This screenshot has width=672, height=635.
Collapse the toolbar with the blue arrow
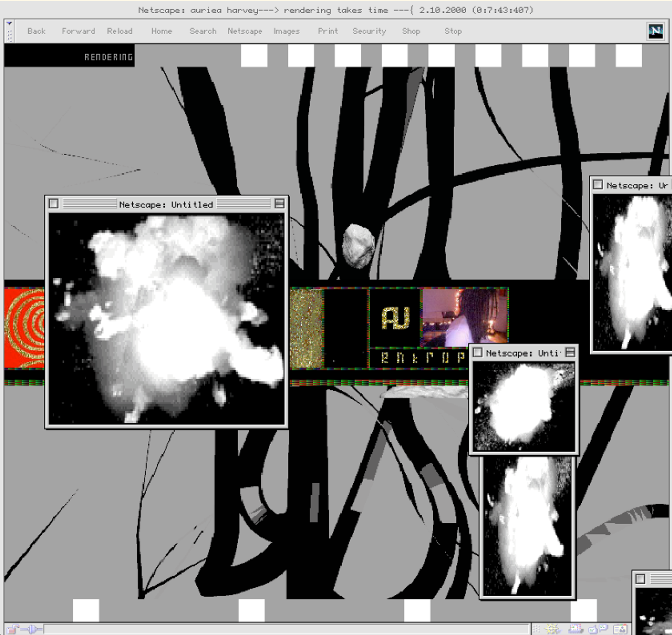9,23
